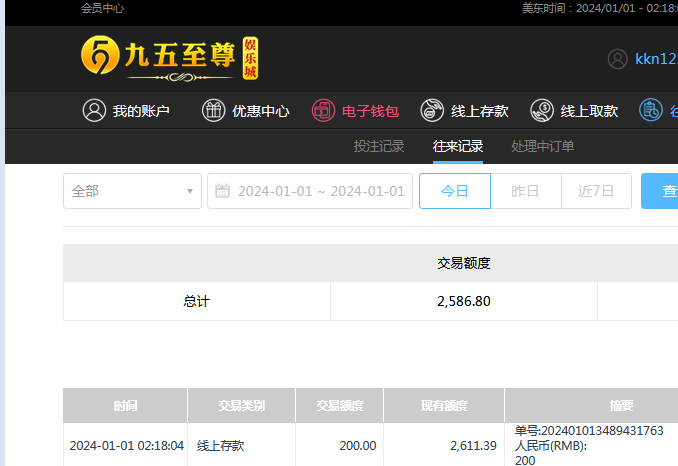The image size is (678, 466).
Task: Open the 全部 category dropdown
Action: [x=132, y=191]
